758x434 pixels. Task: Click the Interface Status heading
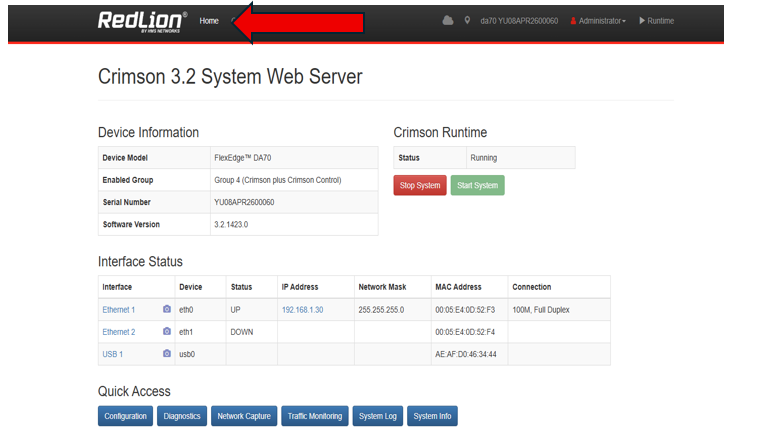click(x=140, y=261)
